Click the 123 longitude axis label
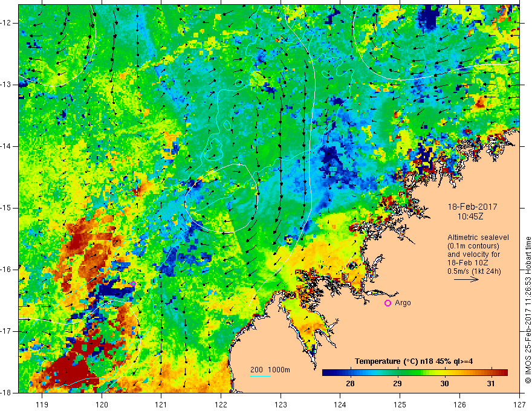Screen dimensions: 532x411 [281, 405]
